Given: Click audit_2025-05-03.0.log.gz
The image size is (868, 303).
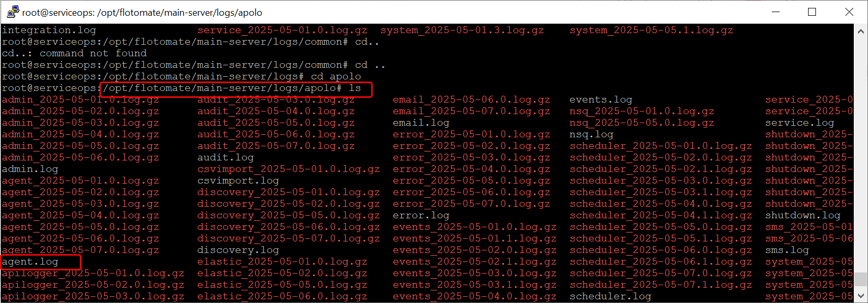Looking at the screenshot, I should 276,99.
